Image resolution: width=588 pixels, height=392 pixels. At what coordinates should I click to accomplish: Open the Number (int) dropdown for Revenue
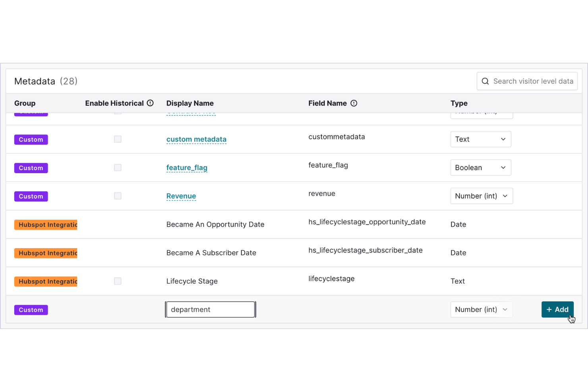tap(482, 196)
